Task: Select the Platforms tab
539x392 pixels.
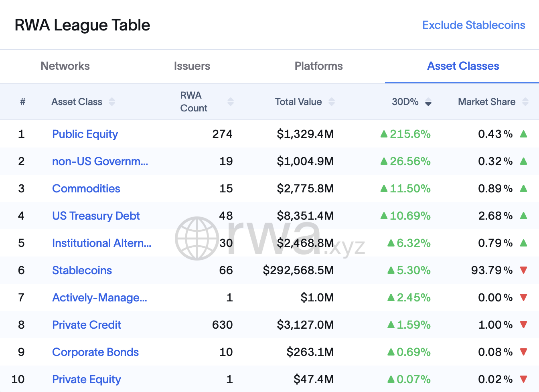Action: click(x=318, y=66)
